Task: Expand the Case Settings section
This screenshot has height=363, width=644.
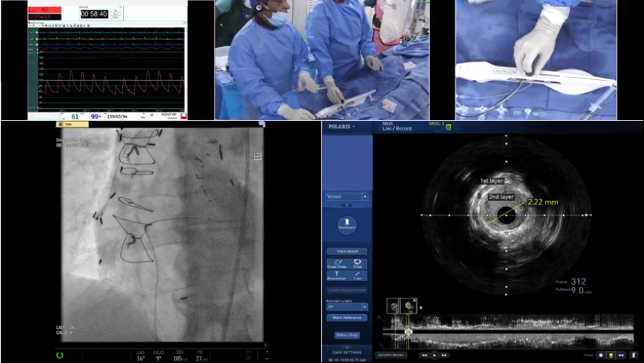Action: point(347,353)
